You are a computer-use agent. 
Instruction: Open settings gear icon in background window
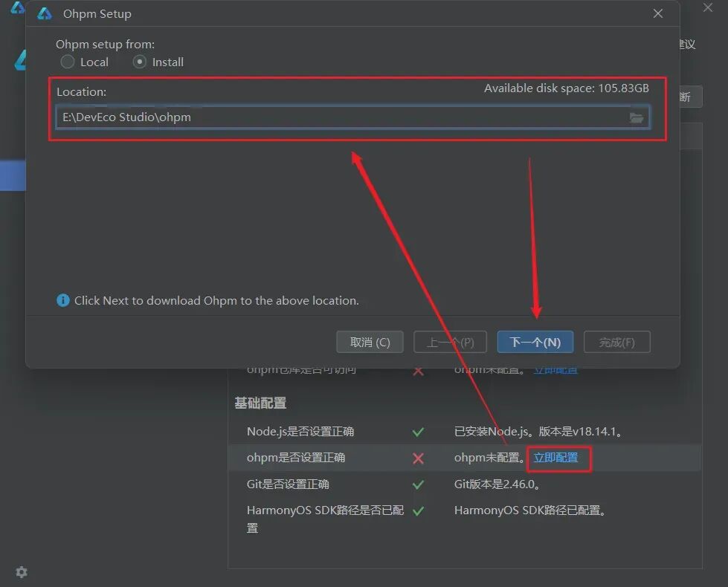[22, 571]
